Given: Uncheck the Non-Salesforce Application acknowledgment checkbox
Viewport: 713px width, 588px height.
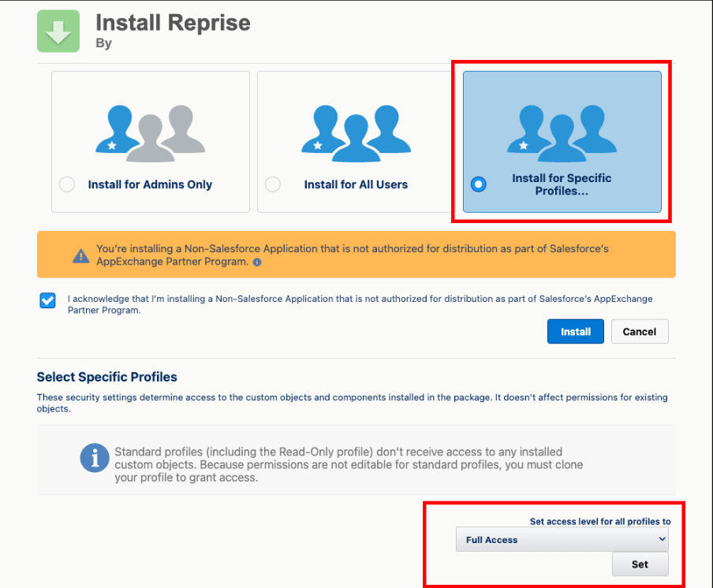Looking at the screenshot, I should coord(47,300).
